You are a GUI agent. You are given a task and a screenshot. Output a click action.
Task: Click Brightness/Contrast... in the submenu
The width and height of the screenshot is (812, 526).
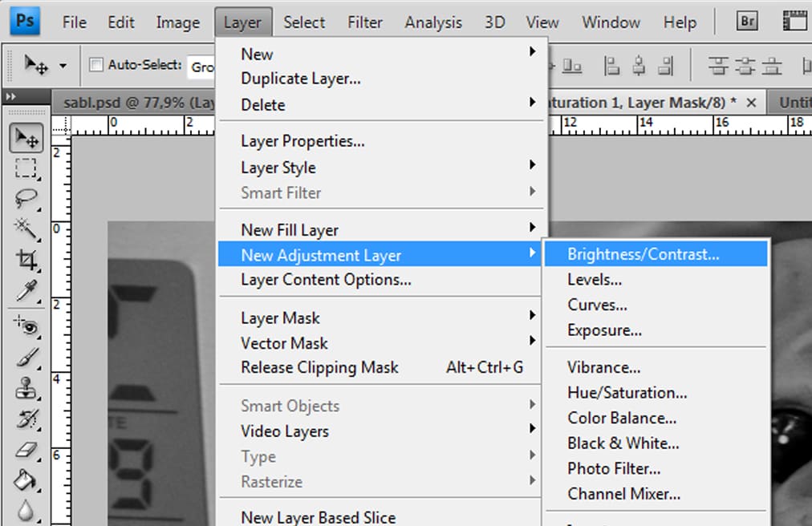pyautogui.click(x=643, y=254)
